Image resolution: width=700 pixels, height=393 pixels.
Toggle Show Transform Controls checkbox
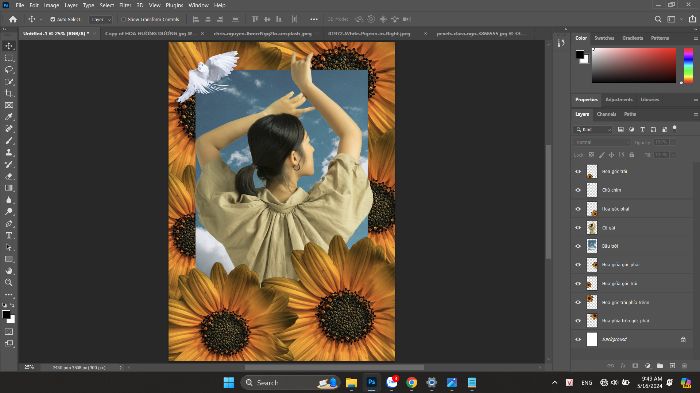tap(124, 19)
